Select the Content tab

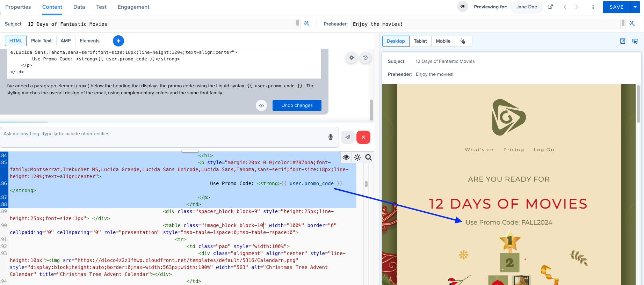pos(52,7)
